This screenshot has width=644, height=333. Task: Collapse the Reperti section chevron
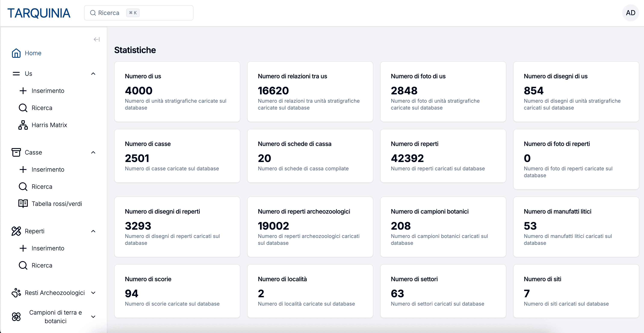(x=93, y=231)
